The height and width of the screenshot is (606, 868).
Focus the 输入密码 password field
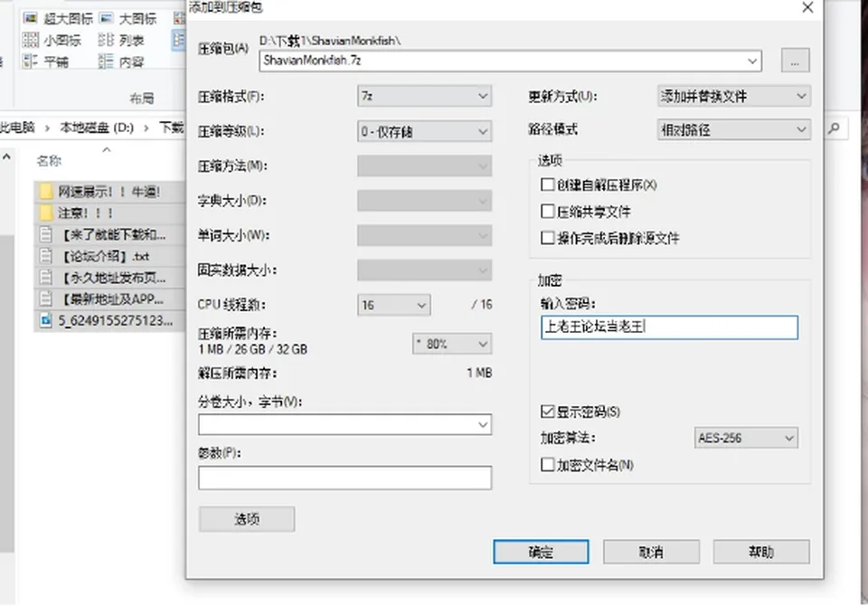[x=669, y=327]
